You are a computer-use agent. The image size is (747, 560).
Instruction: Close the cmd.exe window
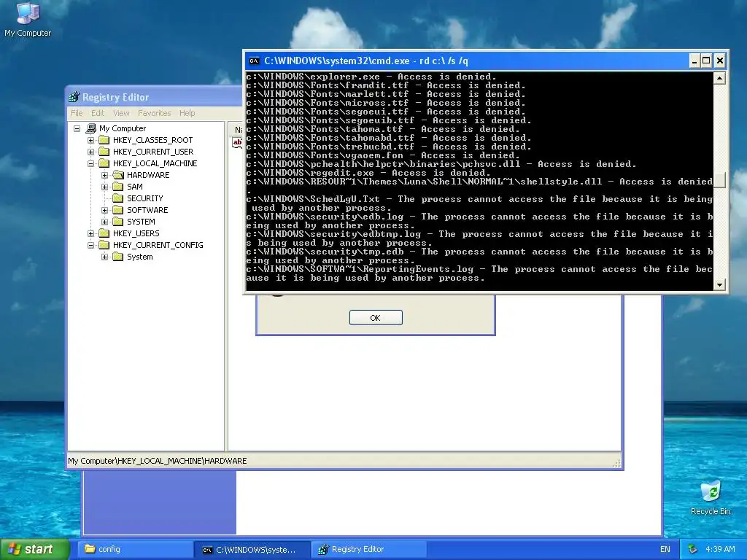tap(720, 61)
